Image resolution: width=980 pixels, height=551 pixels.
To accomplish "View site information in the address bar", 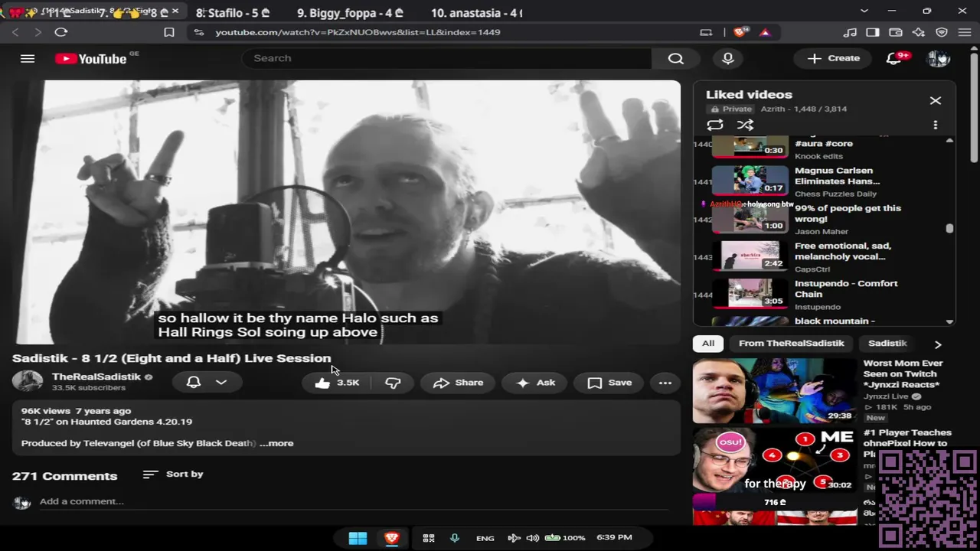I will point(199,32).
